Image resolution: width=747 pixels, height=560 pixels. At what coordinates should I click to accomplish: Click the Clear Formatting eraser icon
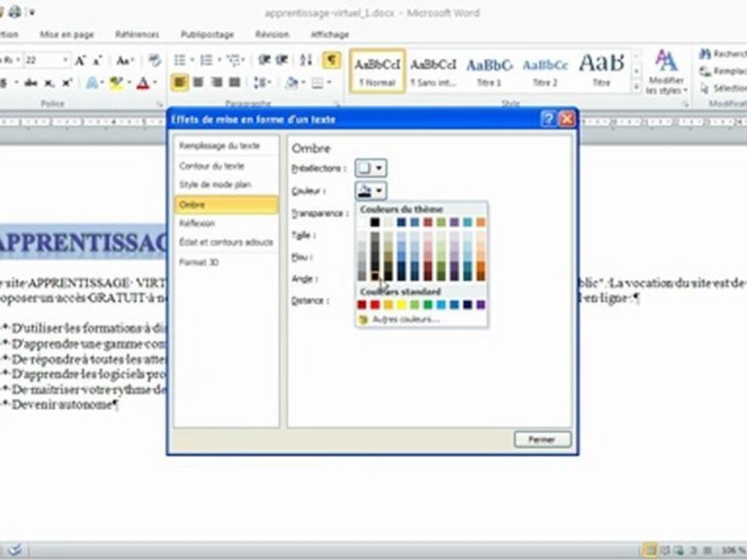pyautogui.click(x=154, y=61)
